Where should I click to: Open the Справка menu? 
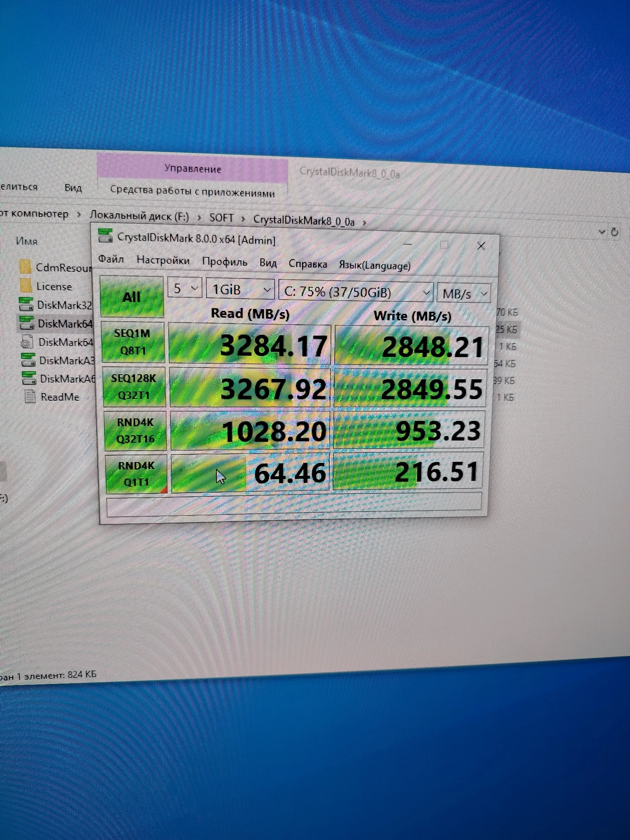(308, 264)
